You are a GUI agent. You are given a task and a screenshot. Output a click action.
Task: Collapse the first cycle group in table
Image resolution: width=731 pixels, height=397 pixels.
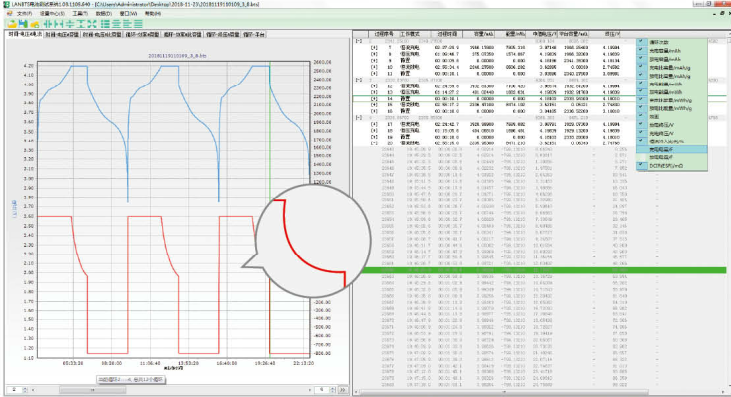click(x=359, y=41)
